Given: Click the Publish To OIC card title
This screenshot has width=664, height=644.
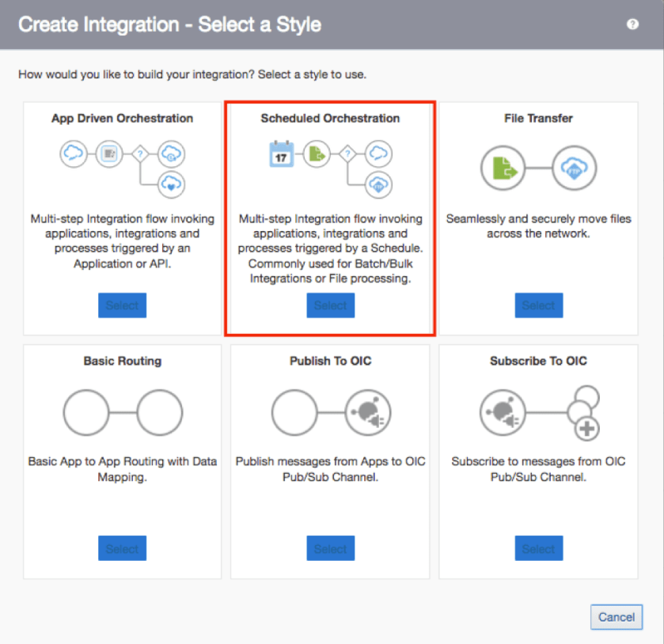Looking at the screenshot, I should (330, 362).
